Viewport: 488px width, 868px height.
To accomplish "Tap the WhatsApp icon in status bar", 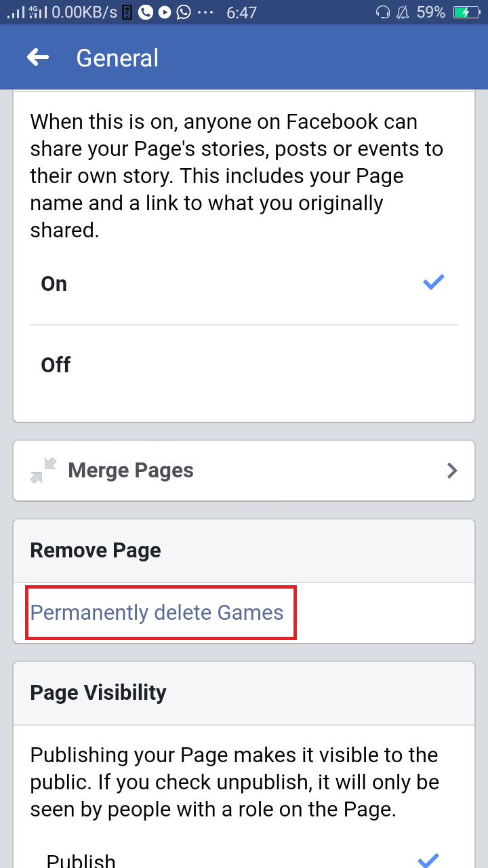I will pyautogui.click(x=183, y=12).
